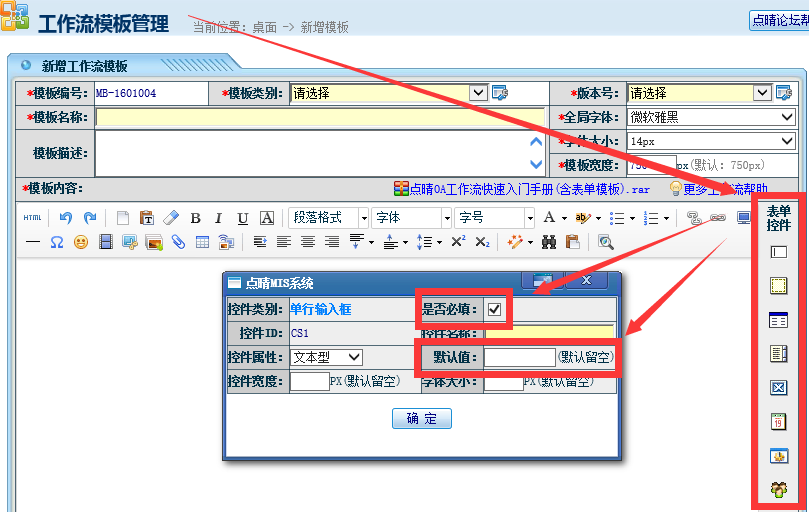Insert a single-line input box form control
Image resolution: width=809 pixels, height=512 pixels.
coord(779,253)
